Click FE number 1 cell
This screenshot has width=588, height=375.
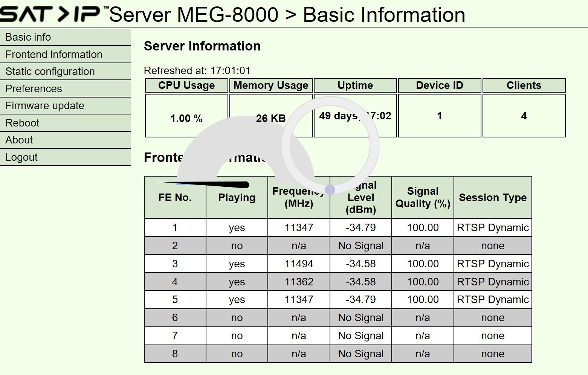(175, 228)
